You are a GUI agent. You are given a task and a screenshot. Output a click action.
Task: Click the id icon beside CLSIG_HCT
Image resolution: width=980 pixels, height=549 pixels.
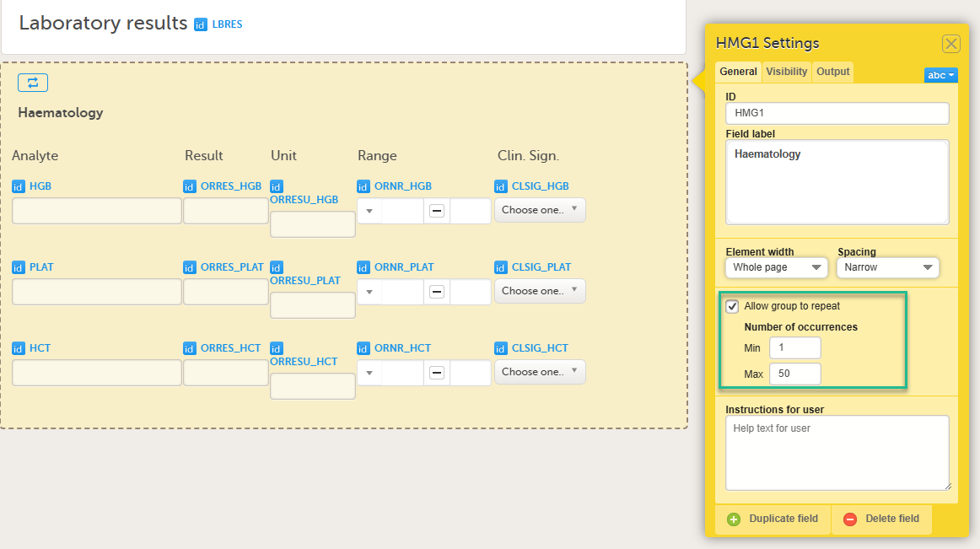tap(501, 348)
